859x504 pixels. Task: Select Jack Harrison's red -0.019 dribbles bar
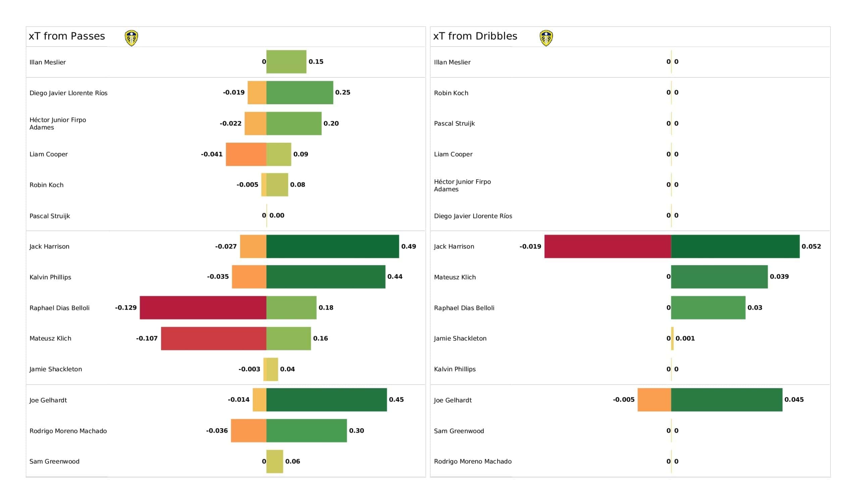point(608,246)
